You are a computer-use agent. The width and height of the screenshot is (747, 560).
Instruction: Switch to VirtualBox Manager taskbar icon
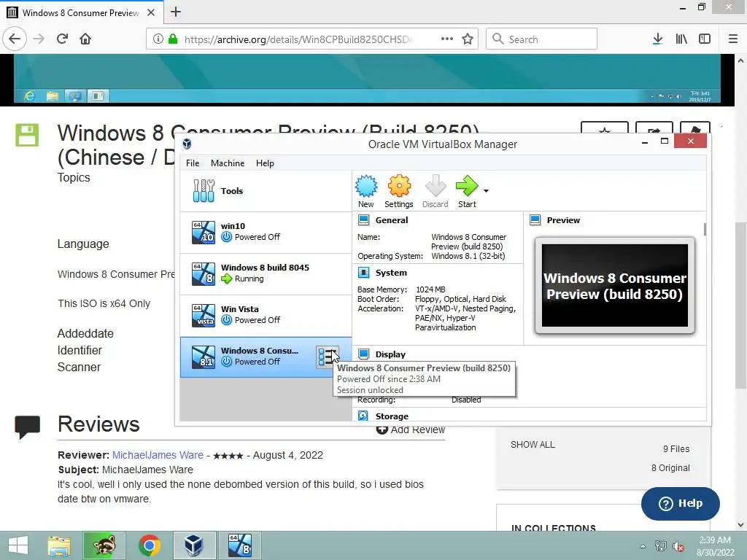[194, 545]
